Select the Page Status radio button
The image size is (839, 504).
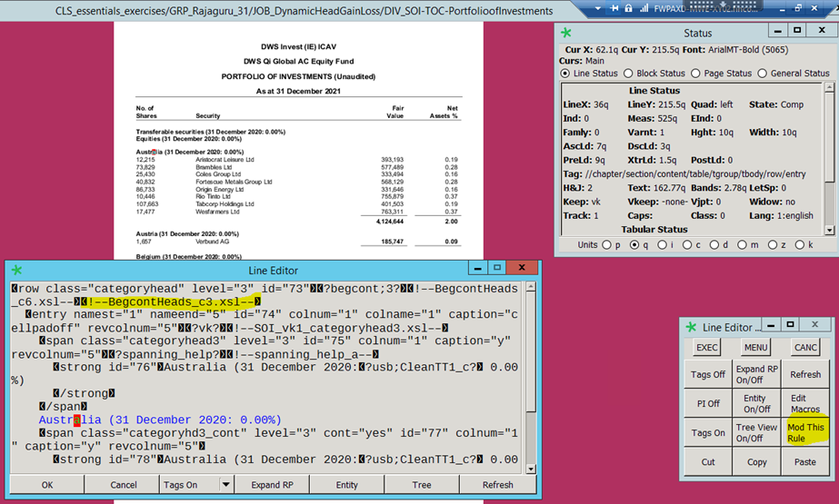[x=695, y=74]
